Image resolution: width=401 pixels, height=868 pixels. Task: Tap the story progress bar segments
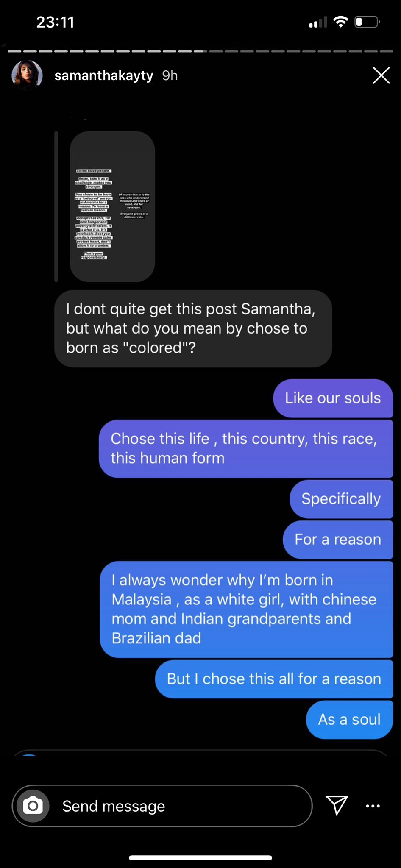[200, 51]
